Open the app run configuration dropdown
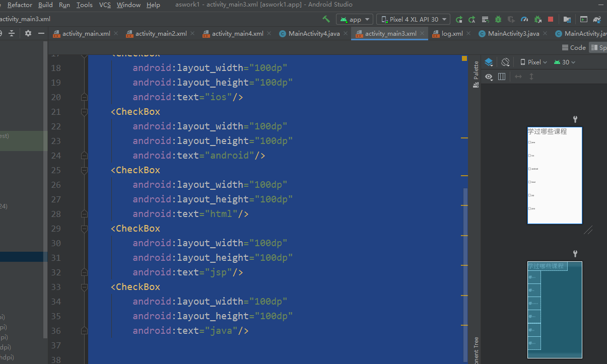Viewport: 607px width, 364px height. [x=354, y=19]
